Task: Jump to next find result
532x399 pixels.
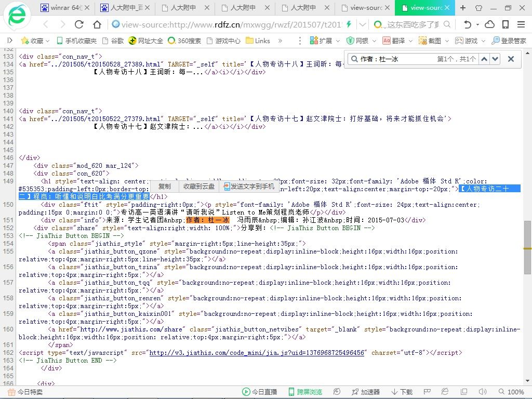Action: point(495,59)
